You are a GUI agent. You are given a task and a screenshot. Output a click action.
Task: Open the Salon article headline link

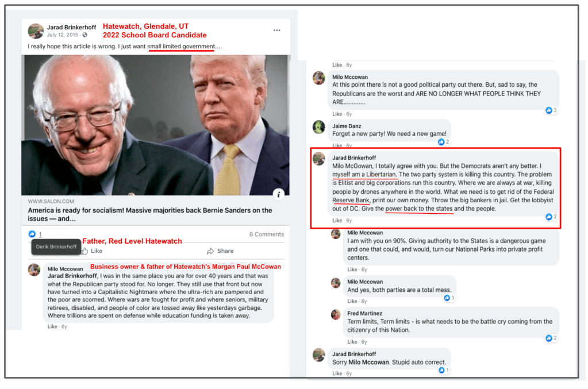coord(150,214)
